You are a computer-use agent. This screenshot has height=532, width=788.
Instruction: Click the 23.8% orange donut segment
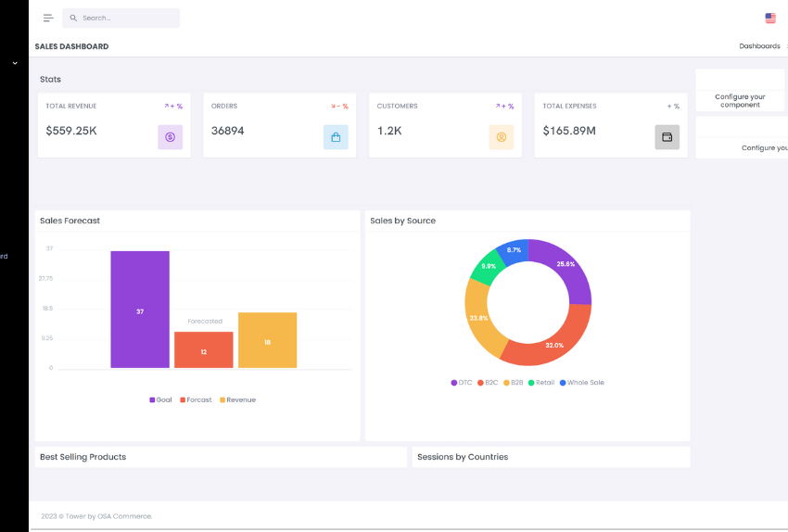479,318
